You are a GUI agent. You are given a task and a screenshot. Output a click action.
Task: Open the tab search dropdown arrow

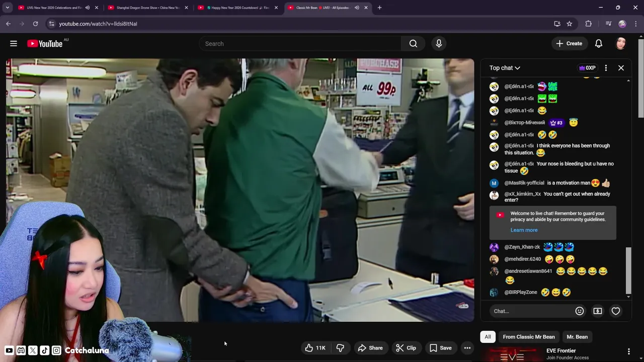coord(7,8)
